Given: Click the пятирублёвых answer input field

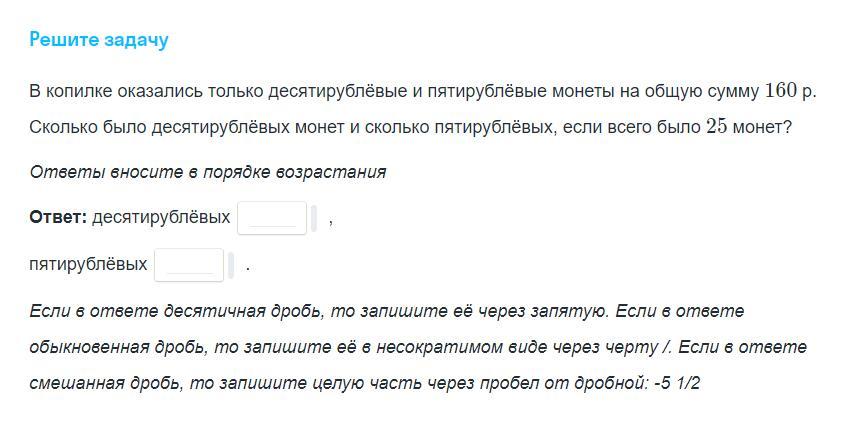Looking at the screenshot, I should pyautogui.click(x=189, y=265).
